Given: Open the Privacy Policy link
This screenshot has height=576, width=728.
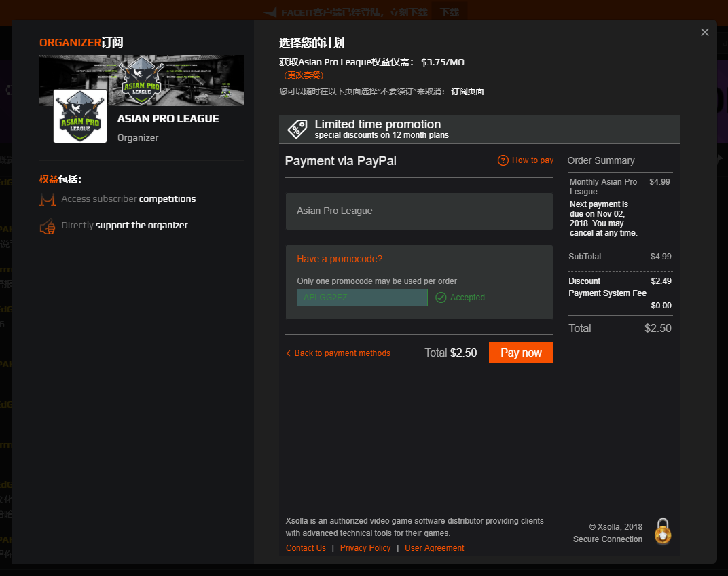Looking at the screenshot, I should coord(365,548).
